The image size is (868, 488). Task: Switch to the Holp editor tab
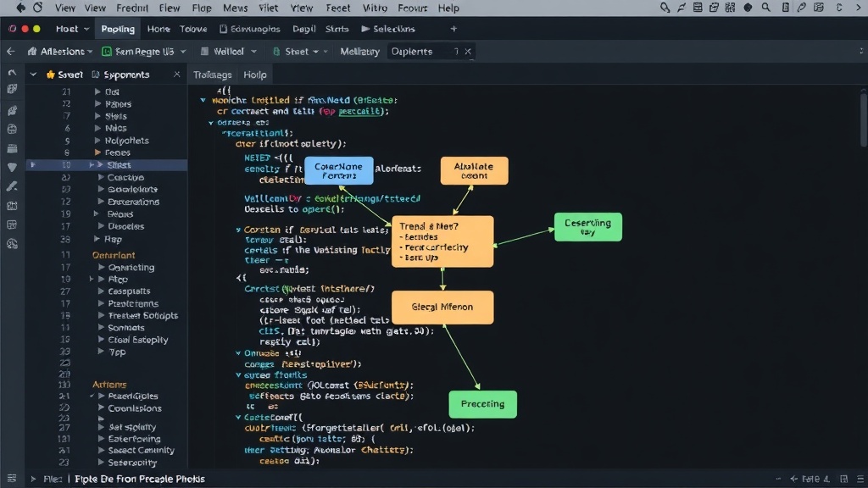[x=254, y=75]
